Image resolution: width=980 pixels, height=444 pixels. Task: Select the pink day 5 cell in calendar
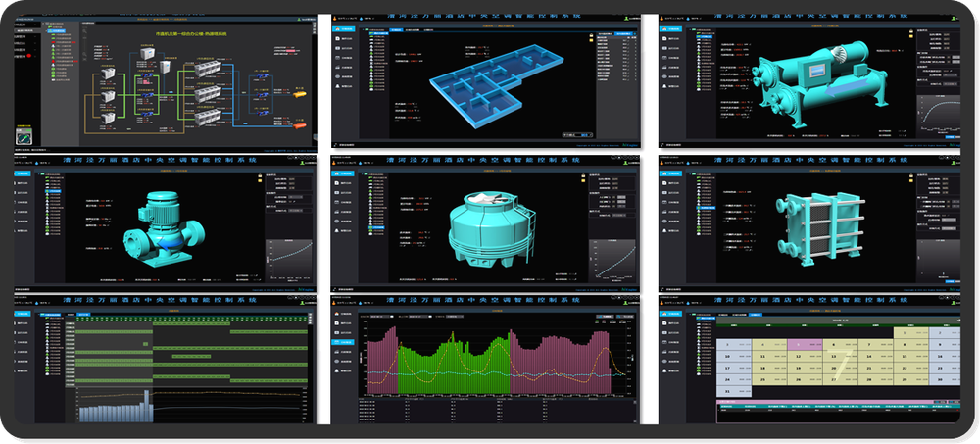805,345
